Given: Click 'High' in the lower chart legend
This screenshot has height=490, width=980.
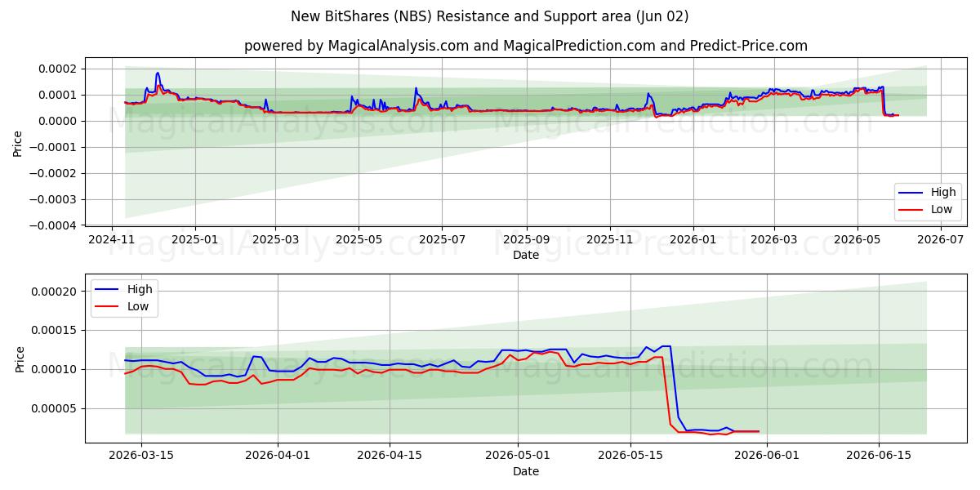Looking at the screenshot, I should point(140,289).
